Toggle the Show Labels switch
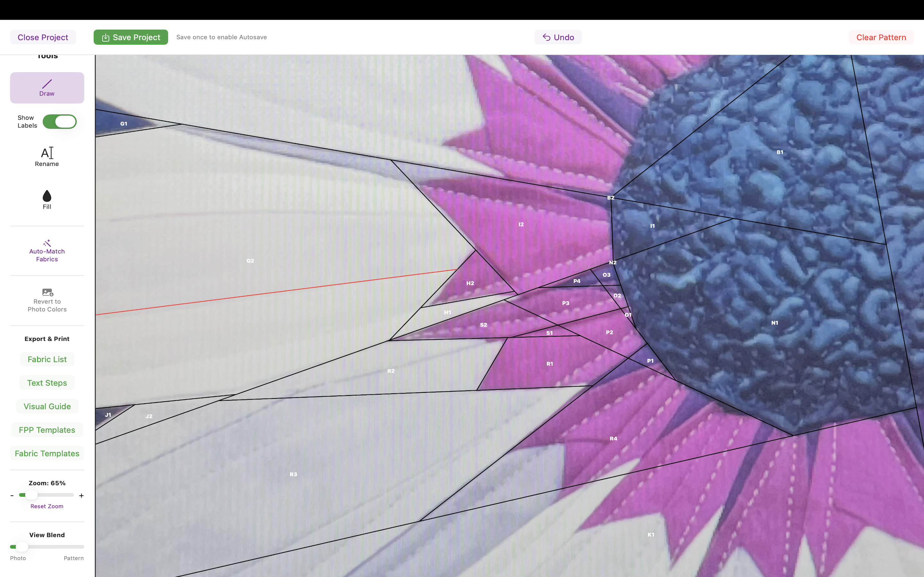The height and width of the screenshot is (577, 924). coord(60,122)
